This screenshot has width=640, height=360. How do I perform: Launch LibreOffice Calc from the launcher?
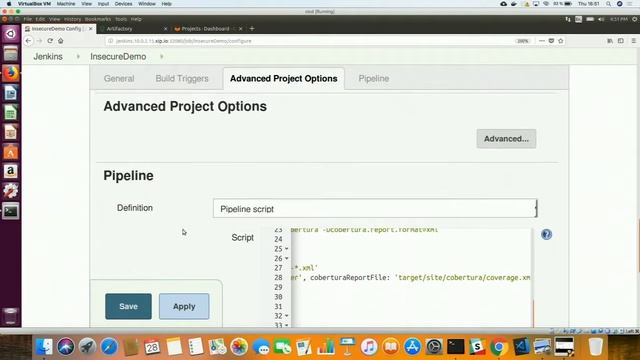pyautogui.click(x=11, y=113)
